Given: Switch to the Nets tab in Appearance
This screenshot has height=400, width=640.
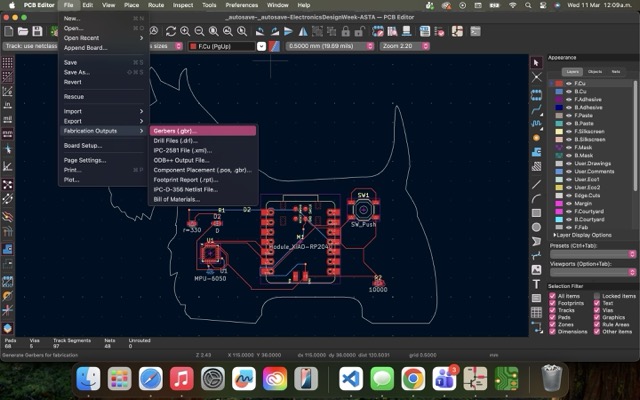Looking at the screenshot, I should (616, 72).
